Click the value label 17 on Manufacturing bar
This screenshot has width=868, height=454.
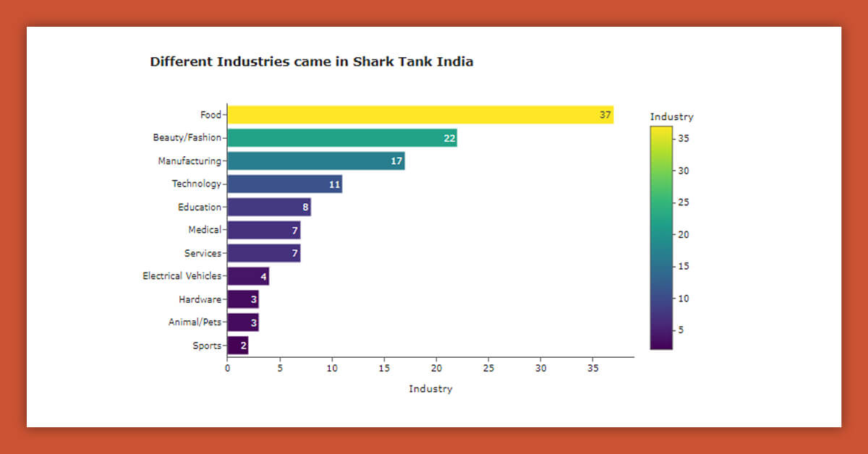click(396, 161)
